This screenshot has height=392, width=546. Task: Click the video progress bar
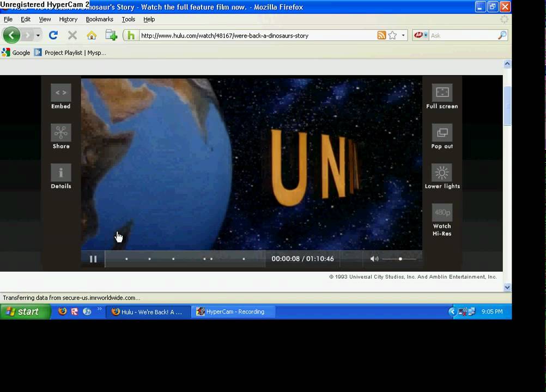point(185,259)
